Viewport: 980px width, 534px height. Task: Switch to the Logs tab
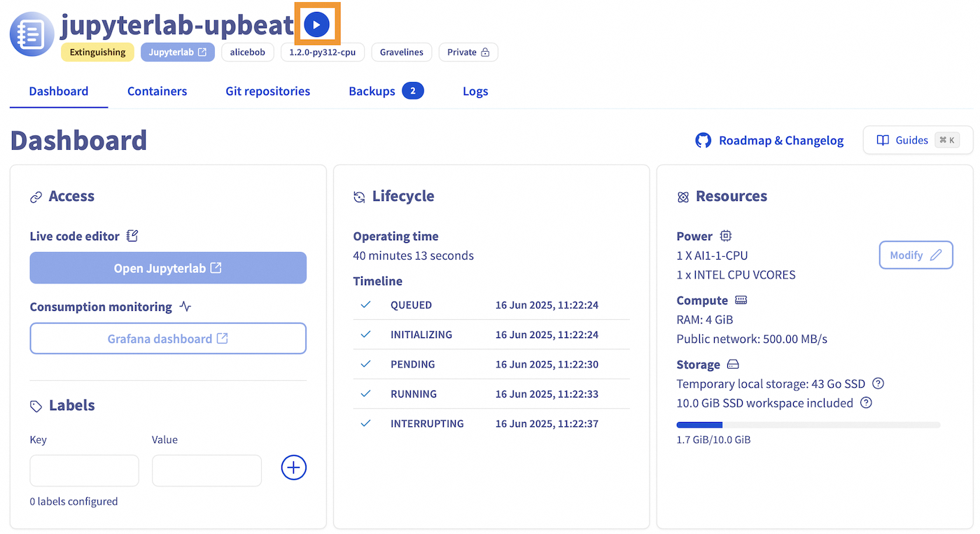coord(475,91)
